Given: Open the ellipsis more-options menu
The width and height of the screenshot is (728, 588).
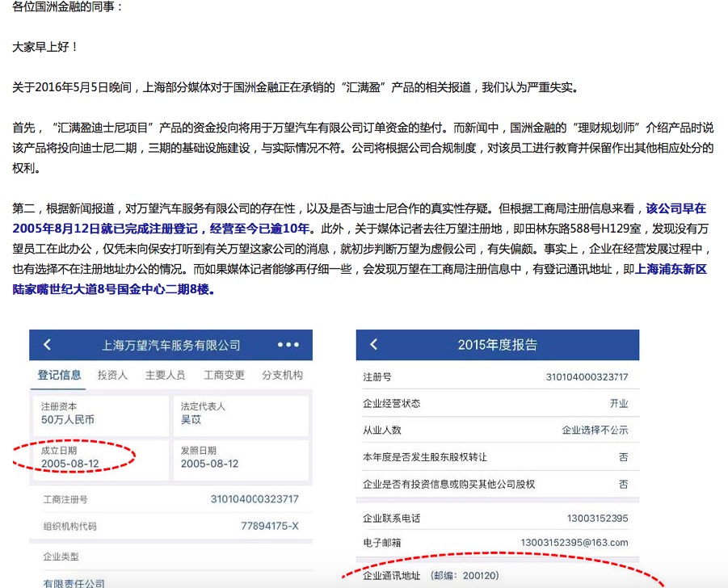Looking at the screenshot, I should 288,344.
